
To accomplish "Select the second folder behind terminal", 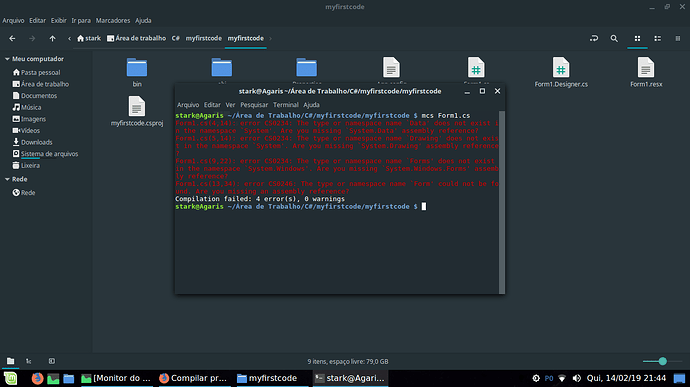I will pos(221,68).
